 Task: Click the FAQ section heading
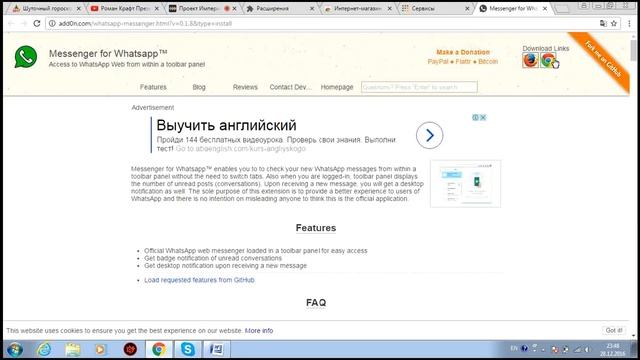[x=316, y=302]
